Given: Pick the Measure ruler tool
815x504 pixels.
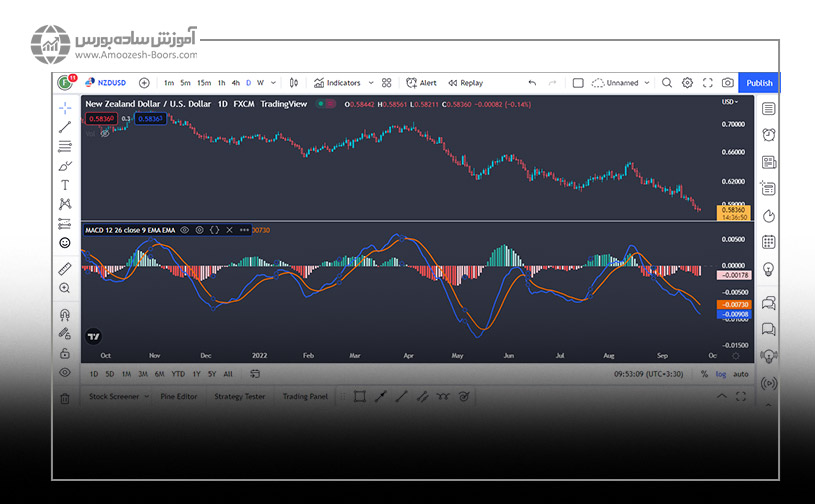Looking at the screenshot, I should 65,268.
